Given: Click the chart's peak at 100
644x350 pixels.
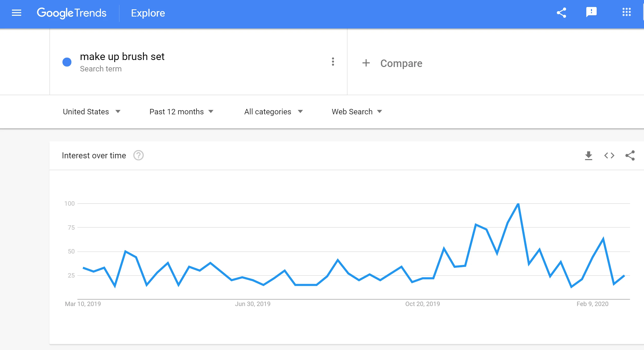Looking at the screenshot, I should coord(518,204).
